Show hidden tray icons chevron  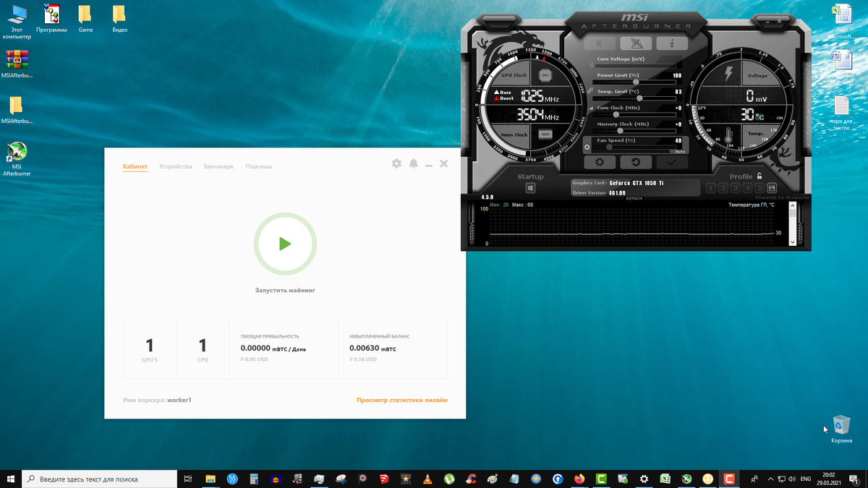tap(770, 479)
